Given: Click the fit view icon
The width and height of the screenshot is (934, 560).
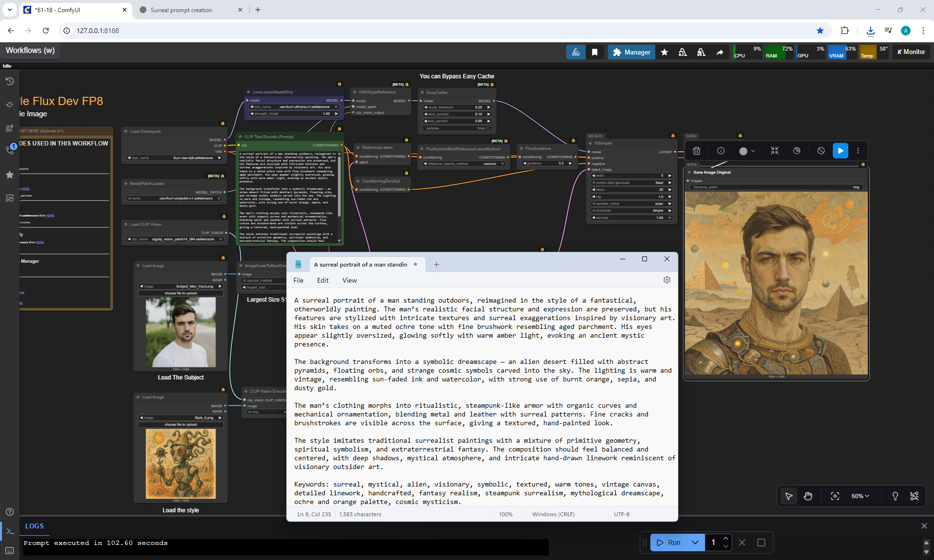Looking at the screenshot, I should coord(835,496).
